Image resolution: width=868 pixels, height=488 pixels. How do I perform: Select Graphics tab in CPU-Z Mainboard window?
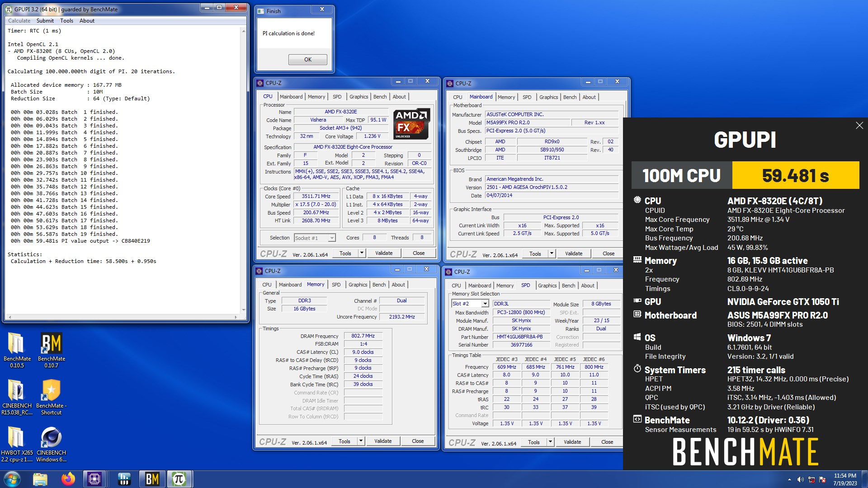pos(549,97)
